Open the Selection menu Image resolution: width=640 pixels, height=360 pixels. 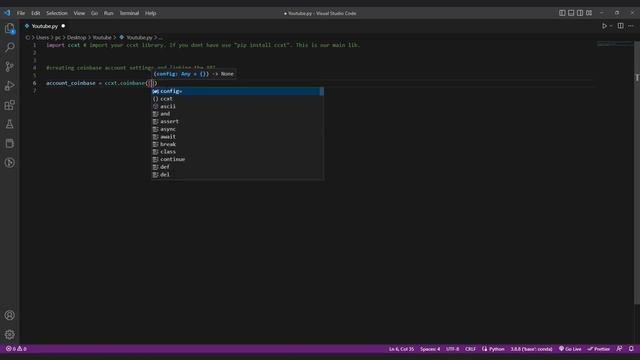tap(57, 13)
